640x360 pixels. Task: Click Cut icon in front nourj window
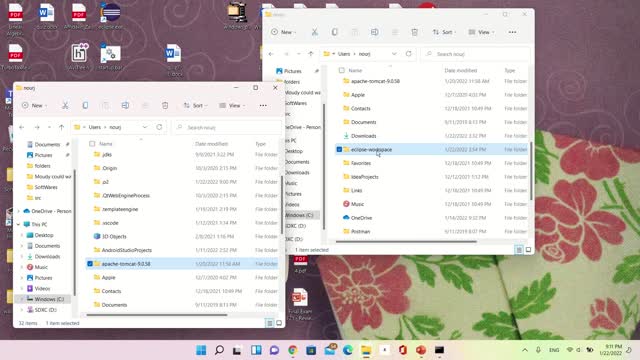pyautogui.click(x=65, y=105)
